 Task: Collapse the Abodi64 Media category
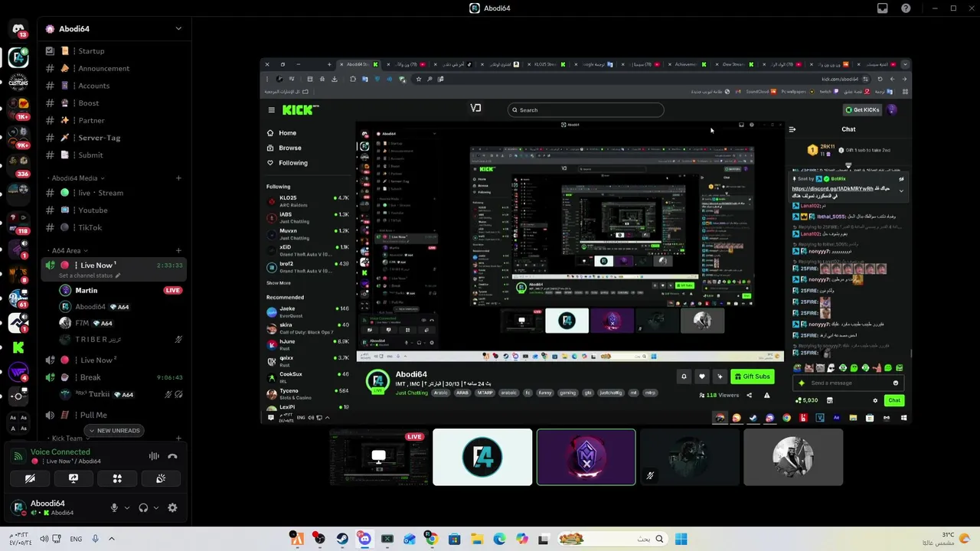(77, 178)
